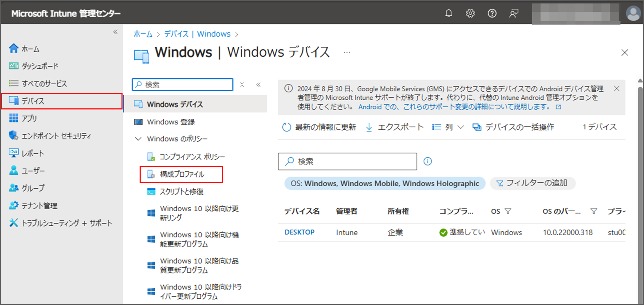Open the OS column filter icon
Image resolution: width=644 pixels, height=305 pixels.
[x=508, y=211]
